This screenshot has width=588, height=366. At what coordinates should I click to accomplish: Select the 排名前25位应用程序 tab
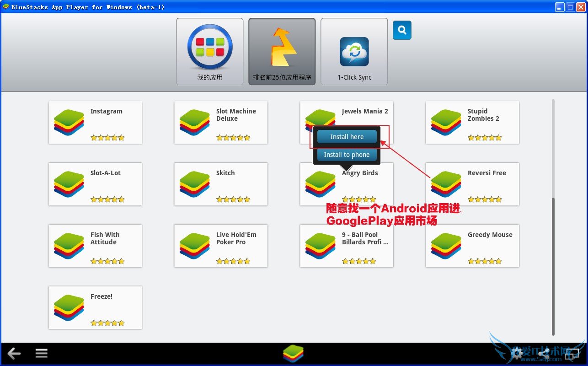tap(282, 52)
